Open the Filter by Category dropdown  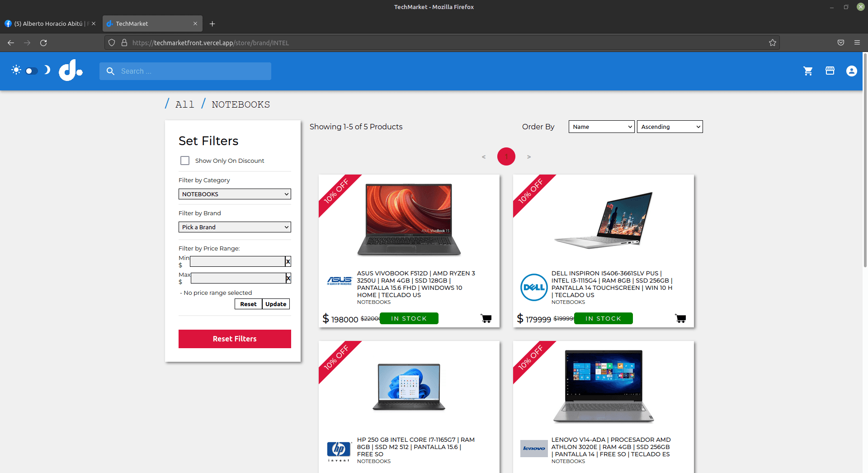click(x=235, y=194)
